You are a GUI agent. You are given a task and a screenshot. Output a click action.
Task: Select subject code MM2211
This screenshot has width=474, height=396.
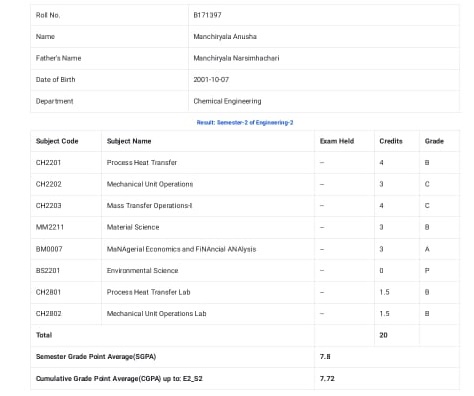(x=50, y=227)
